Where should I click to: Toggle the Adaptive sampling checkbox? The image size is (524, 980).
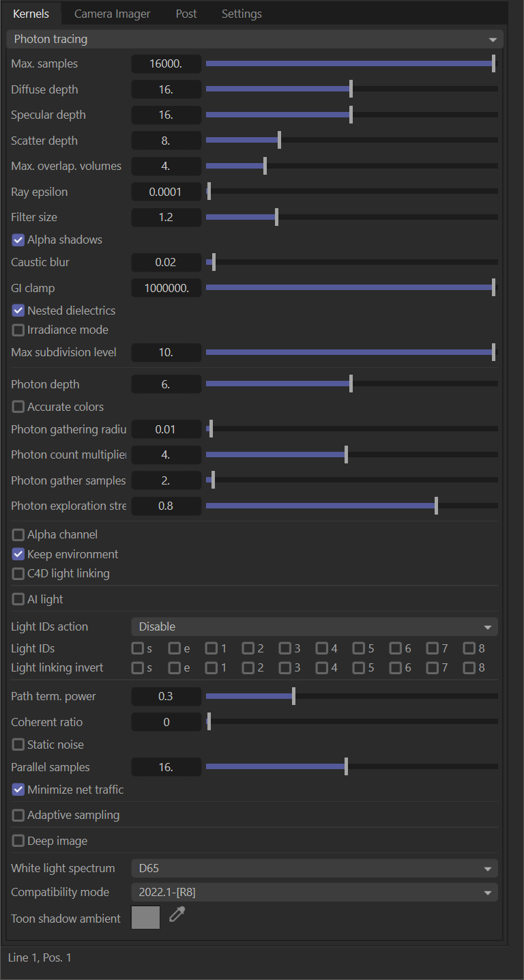tap(18, 816)
